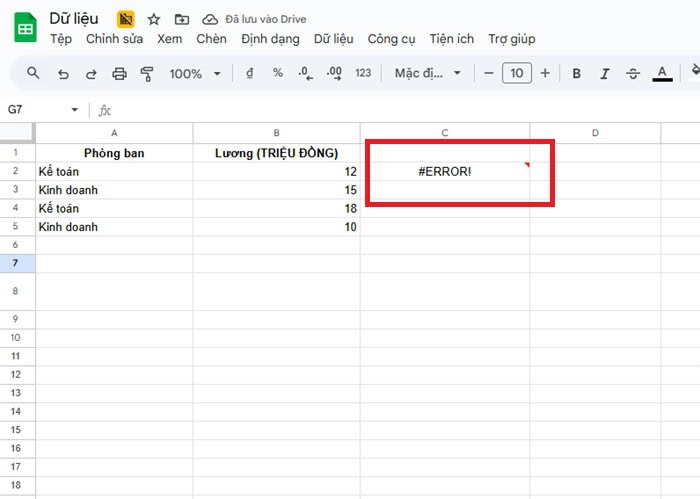Click the Print icon

coord(119,73)
